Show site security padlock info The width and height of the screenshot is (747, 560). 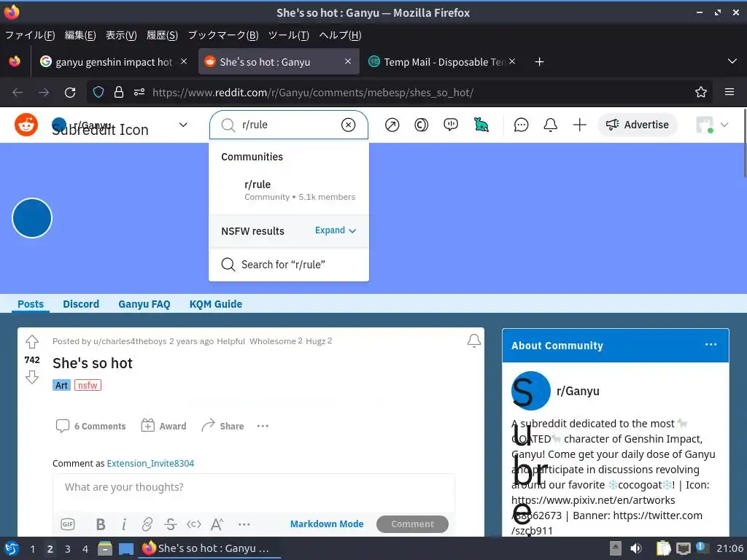click(x=119, y=93)
